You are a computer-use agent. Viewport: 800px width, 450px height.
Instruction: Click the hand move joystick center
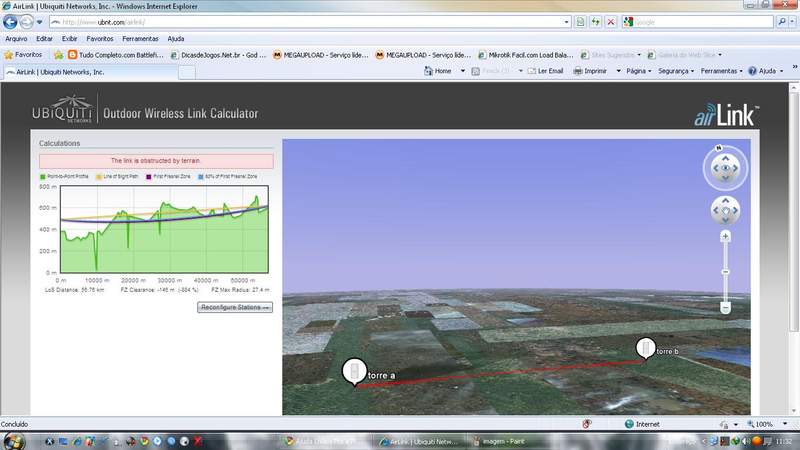[x=725, y=211]
